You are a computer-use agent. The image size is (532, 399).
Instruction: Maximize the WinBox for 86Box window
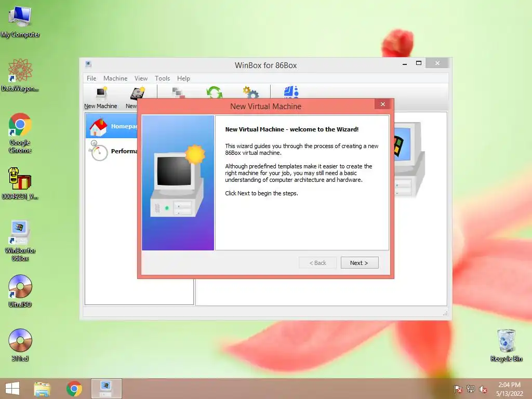[x=419, y=63]
